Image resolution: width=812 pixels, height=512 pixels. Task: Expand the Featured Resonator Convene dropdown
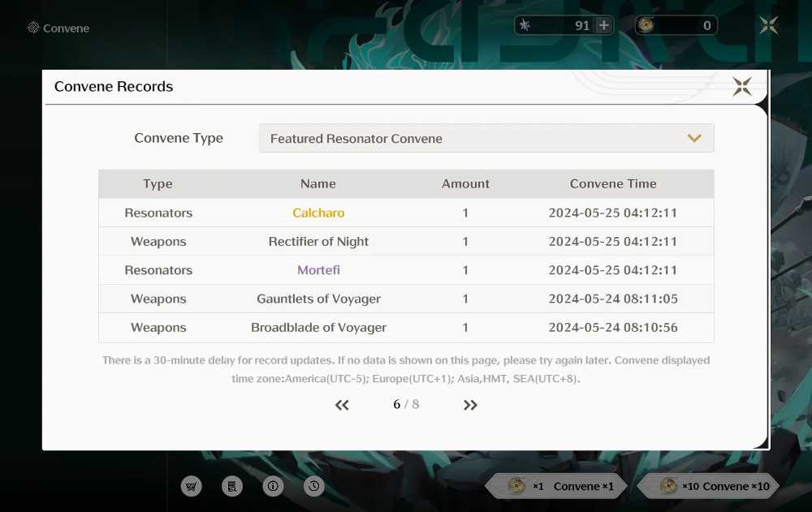click(486, 138)
